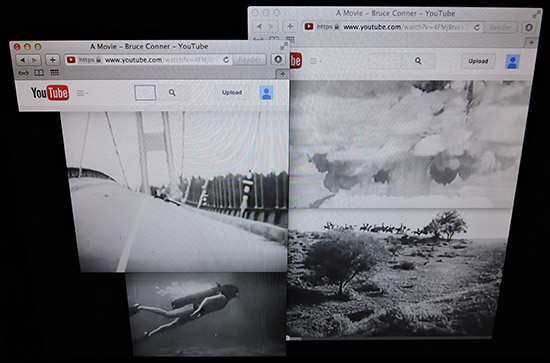Screen dimensions: 550x363
Task: Click Upload button in rear YouTube window
Action: click(478, 61)
